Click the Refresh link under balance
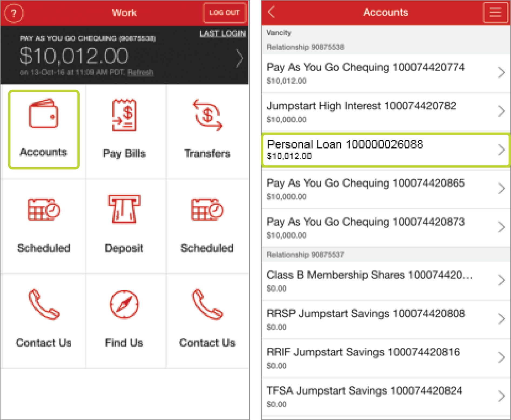The height and width of the screenshot is (420, 511). click(x=140, y=72)
